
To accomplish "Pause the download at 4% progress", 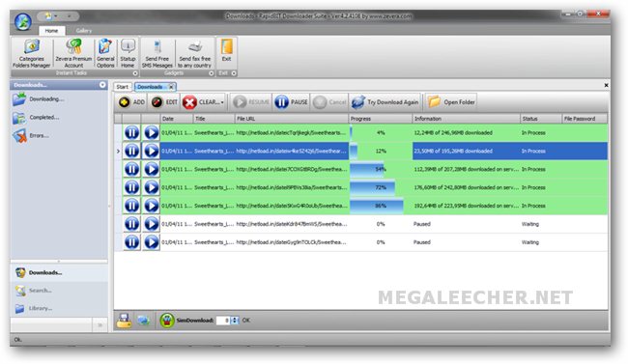I will (x=131, y=132).
